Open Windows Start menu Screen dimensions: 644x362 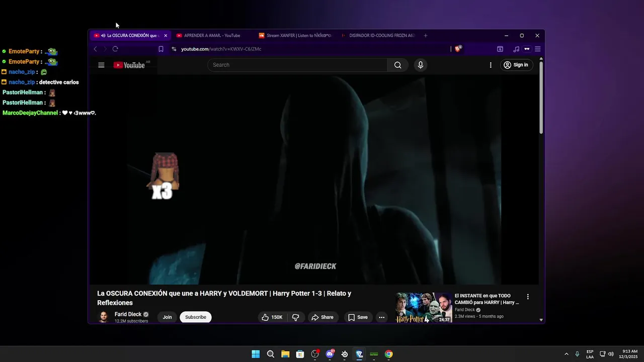256,354
